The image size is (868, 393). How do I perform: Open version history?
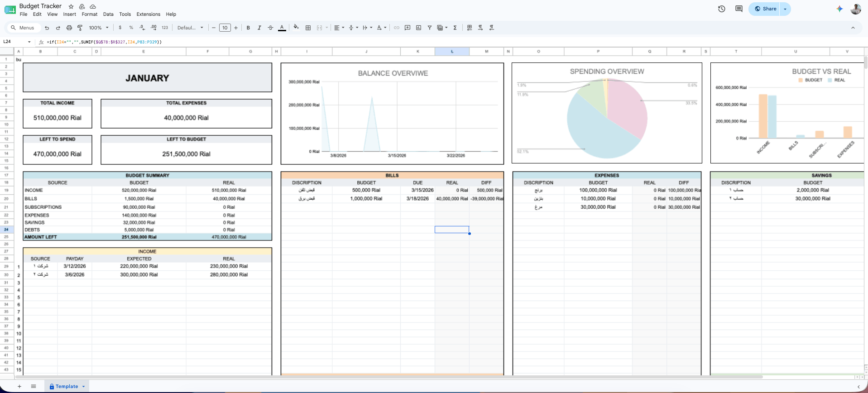[722, 9]
